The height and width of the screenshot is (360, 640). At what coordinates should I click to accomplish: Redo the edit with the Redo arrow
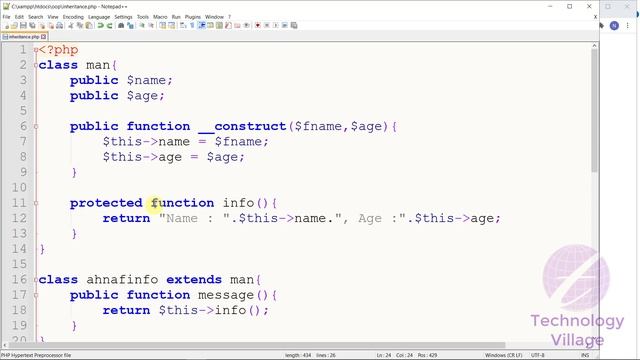click(109, 25)
